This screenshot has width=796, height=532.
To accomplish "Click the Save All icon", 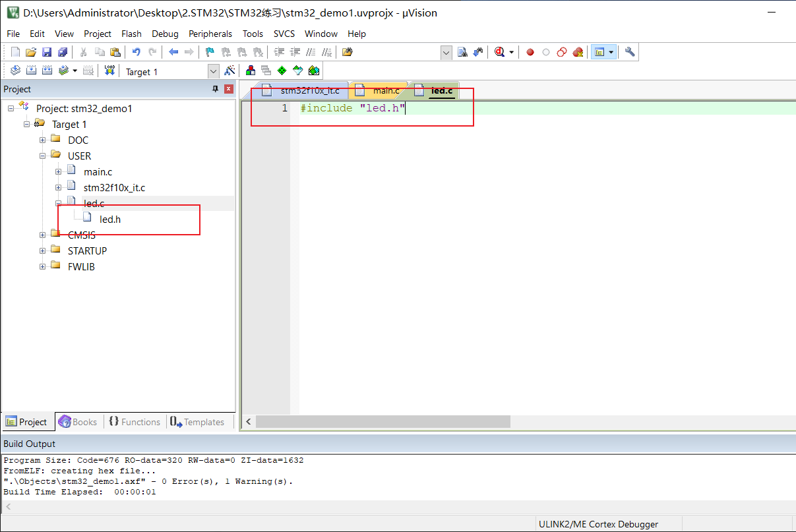I will [63, 52].
